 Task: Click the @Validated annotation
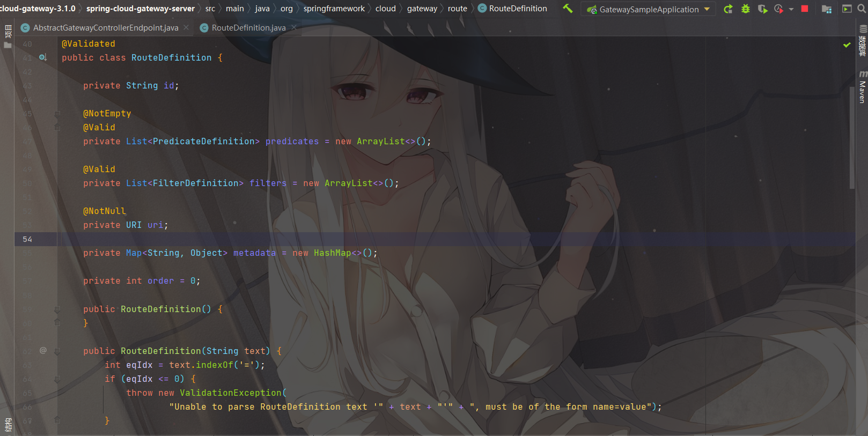tap(89, 44)
